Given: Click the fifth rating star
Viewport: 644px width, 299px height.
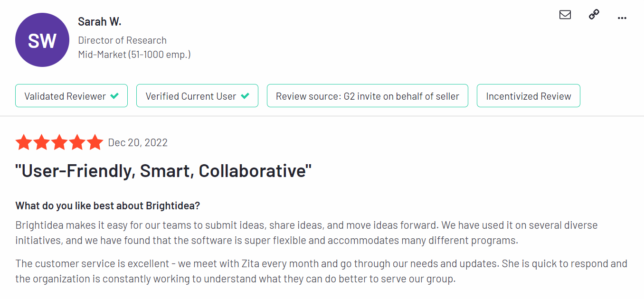Looking at the screenshot, I should coord(95,142).
